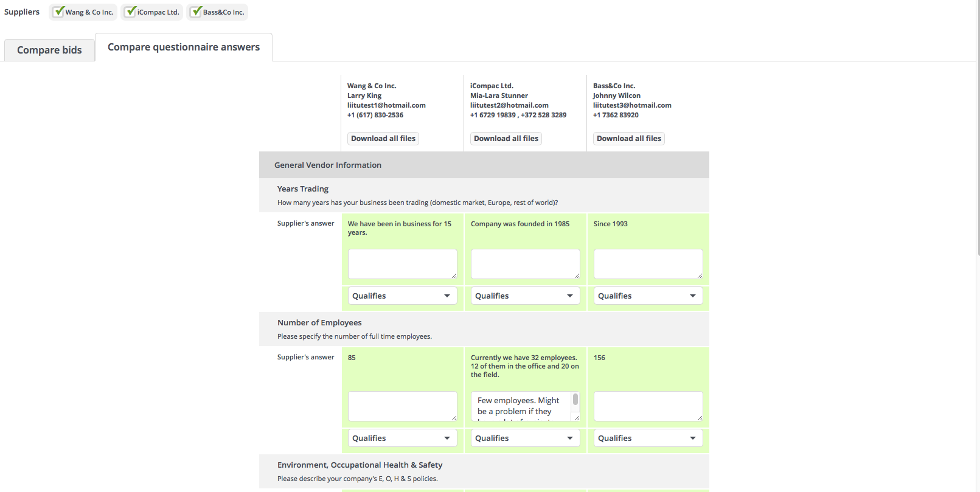Download all files from iCompac Ltd.
980x492 pixels.
point(506,139)
